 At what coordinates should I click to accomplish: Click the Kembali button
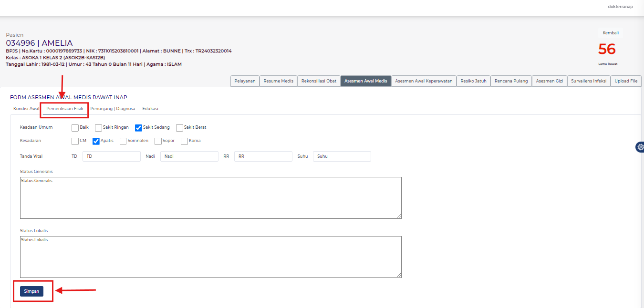coord(610,32)
